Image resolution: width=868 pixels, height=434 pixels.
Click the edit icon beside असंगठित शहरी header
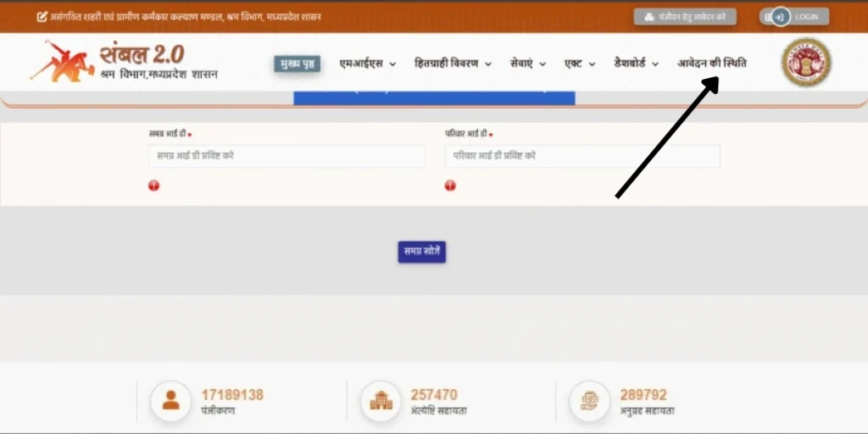pyautogui.click(x=42, y=17)
